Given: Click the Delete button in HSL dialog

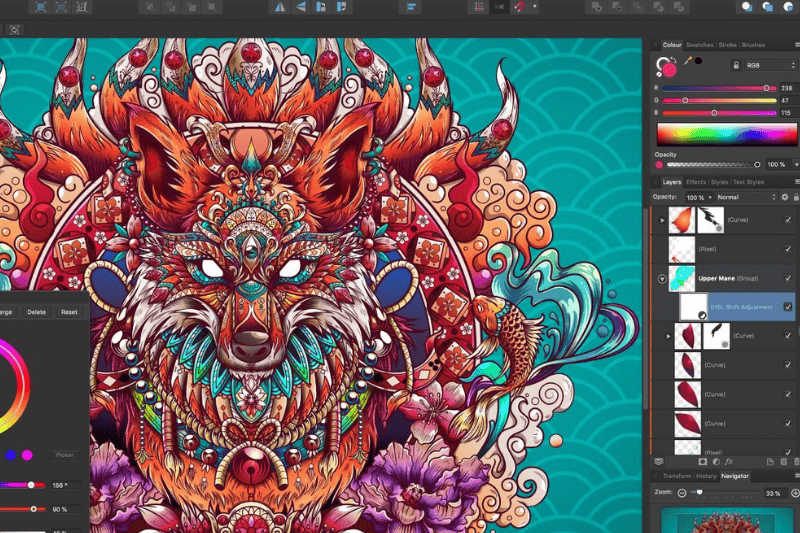Looking at the screenshot, I should coord(36,312).
